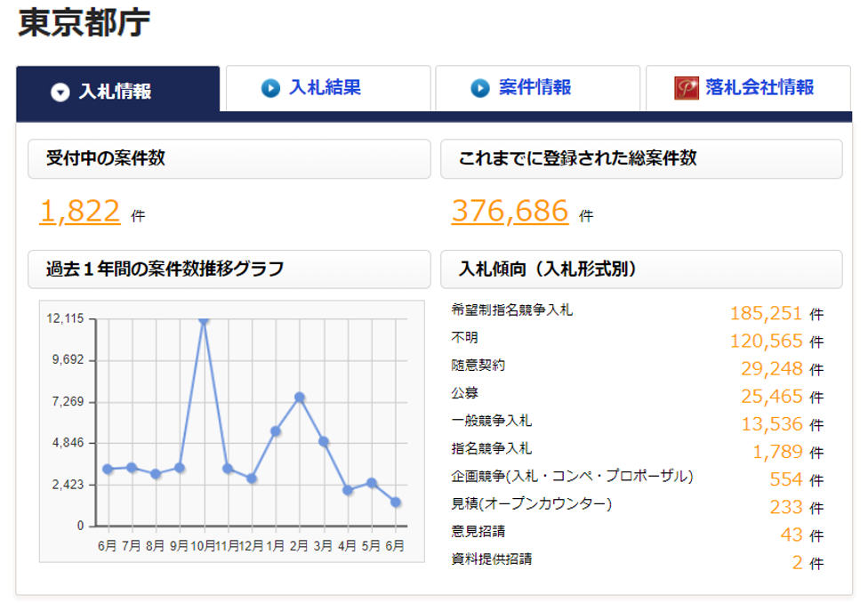The height and width of the screenshot is (603, 868).
Task: Click the 12,115 y-axis label
Action: click(65, 318)
